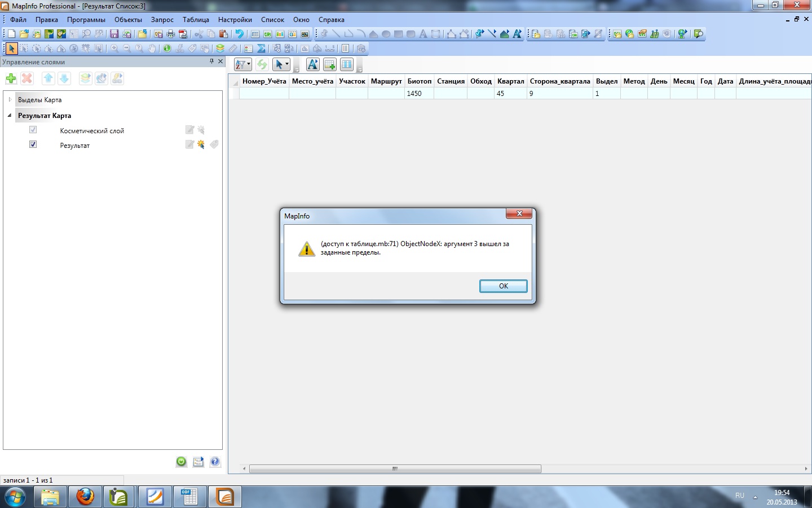Open the sort and filter dropdown
The image size is (812, 508).
coord(243,64)
